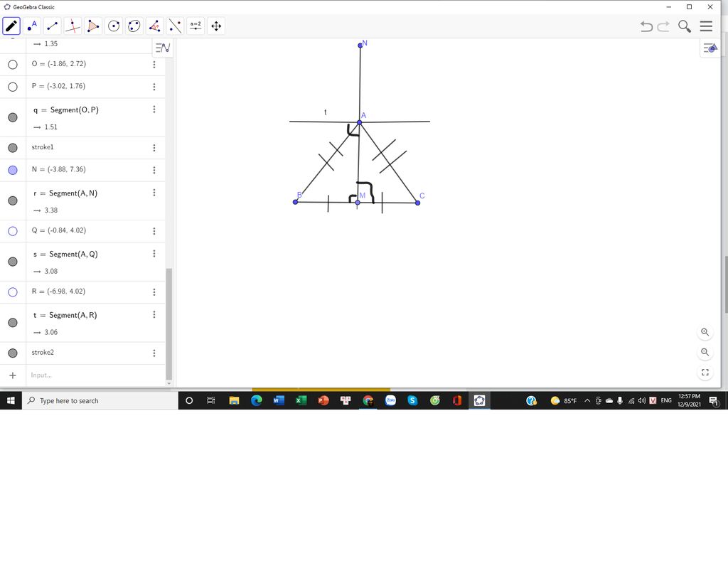Select point N in the drawing
Image resolution: width=728 pixels, height=588 pixels.
pyautogui.click(x=360, y=46)
